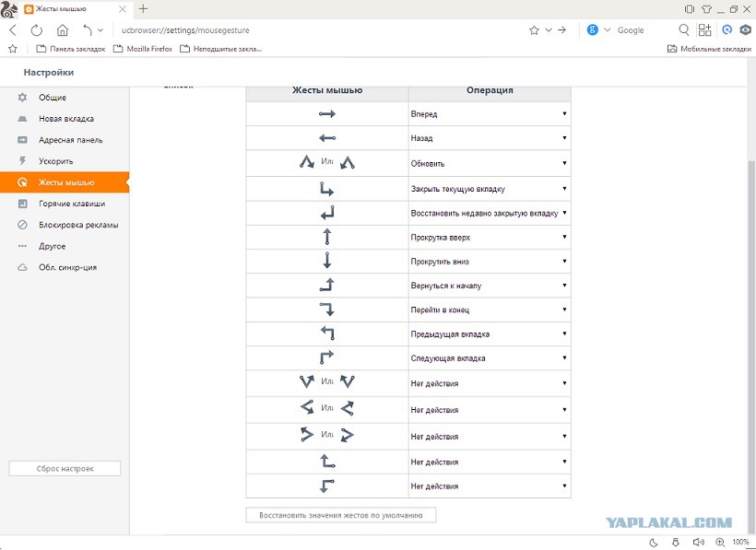This screenshot has width=756, height=550.
Task: Expand the Обновить operation dropdown
Action: click(x=490, y=164)
